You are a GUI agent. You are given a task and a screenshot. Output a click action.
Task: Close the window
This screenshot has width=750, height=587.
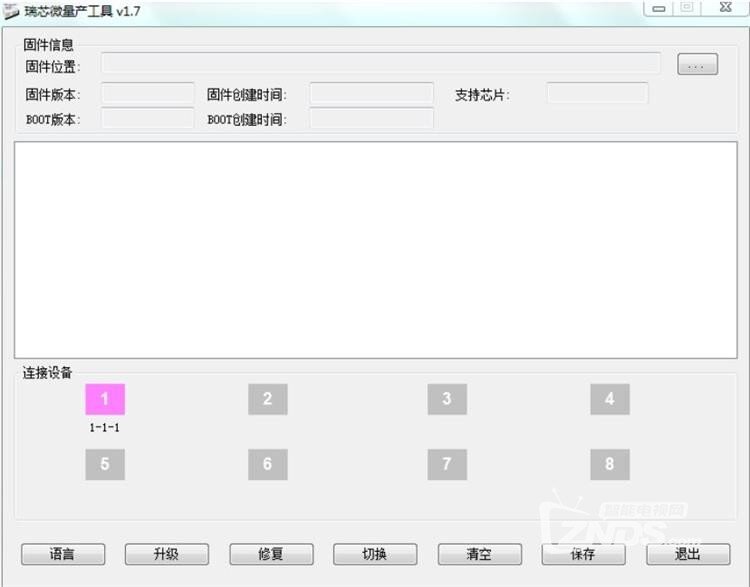[725, 8]
